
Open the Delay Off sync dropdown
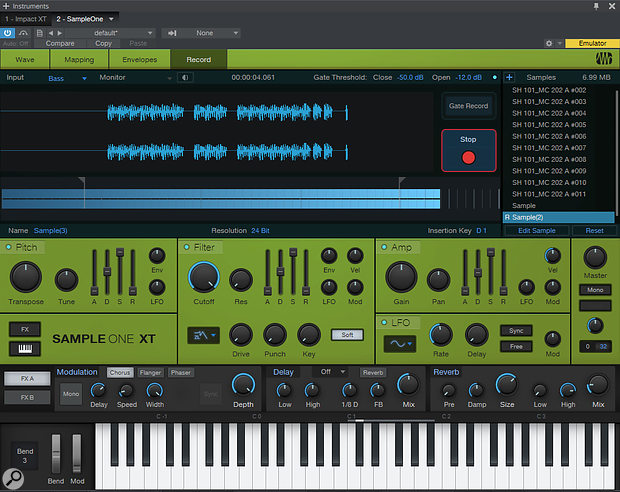pos(333,372)
